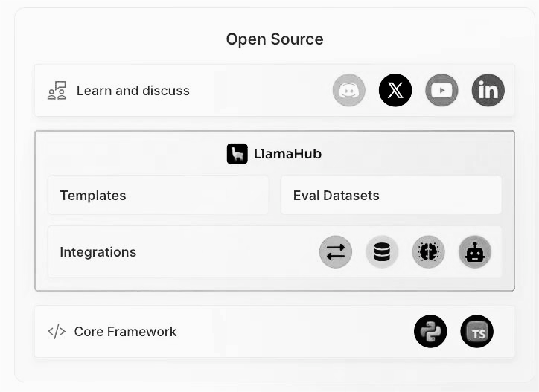
Task: Open the Python framework icon
Action: click(x=430, y=332)
